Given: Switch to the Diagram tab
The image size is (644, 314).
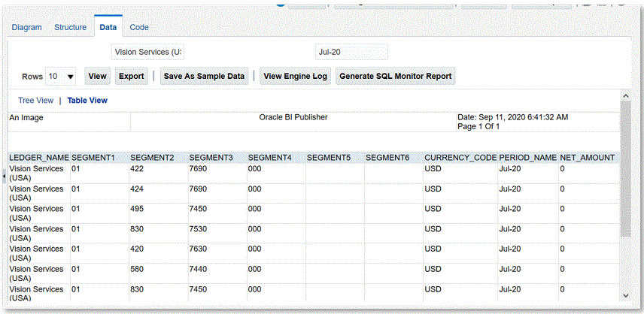Looking at the screenshot, I should (26, 27).
